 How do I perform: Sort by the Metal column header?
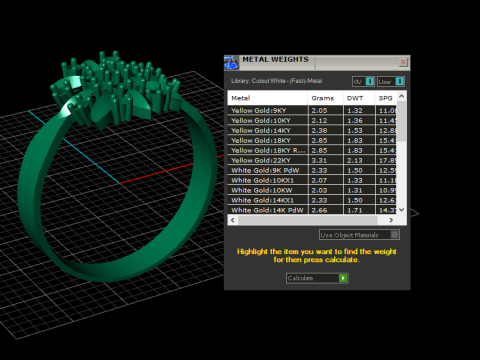click(x=267, y=98)
